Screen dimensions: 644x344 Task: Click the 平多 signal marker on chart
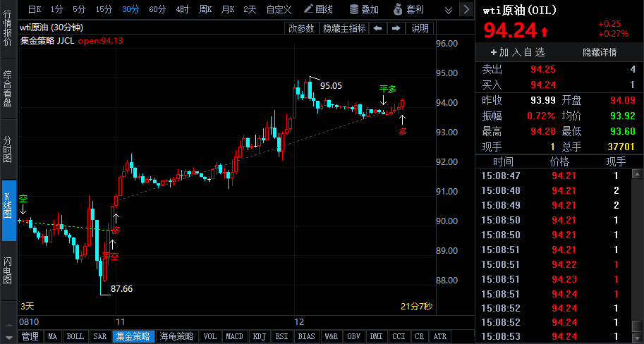pos(387,89)
